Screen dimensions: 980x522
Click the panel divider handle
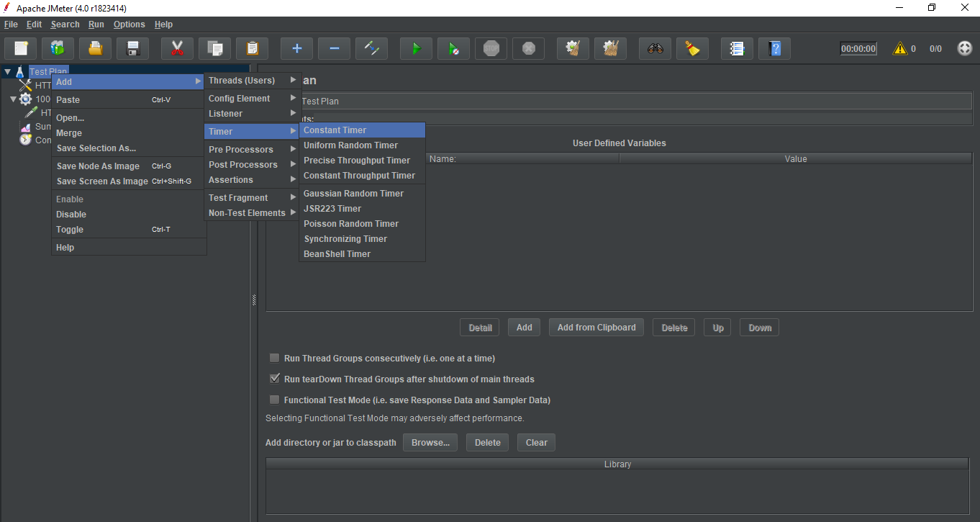(x=254, y=301)
